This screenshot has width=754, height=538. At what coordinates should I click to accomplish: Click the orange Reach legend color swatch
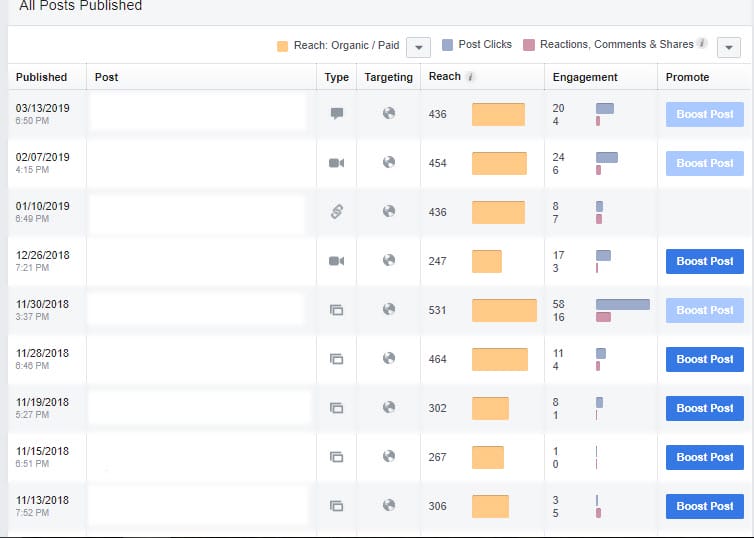click(283, 46)
